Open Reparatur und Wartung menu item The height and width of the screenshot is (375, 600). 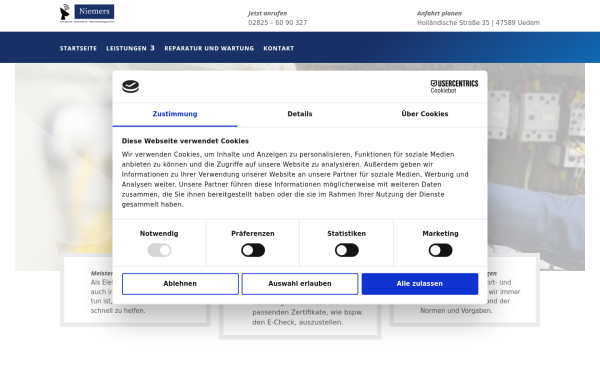[x=209, y=48]
